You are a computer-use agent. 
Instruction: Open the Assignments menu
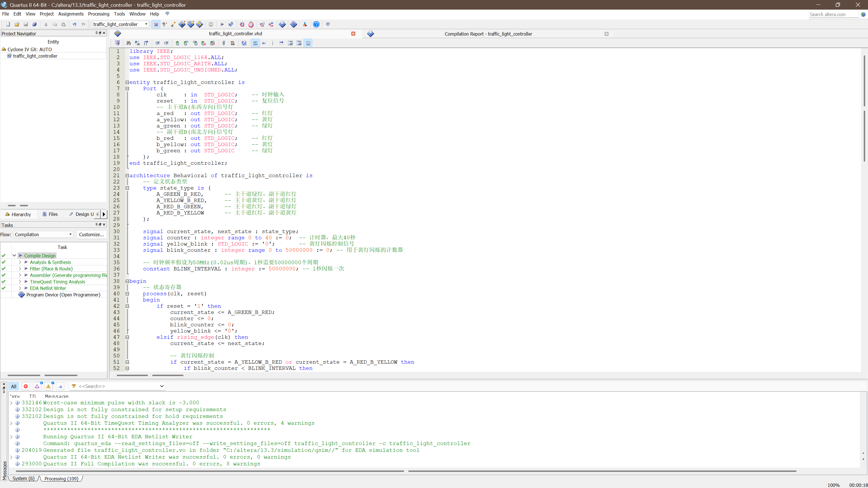71,14
